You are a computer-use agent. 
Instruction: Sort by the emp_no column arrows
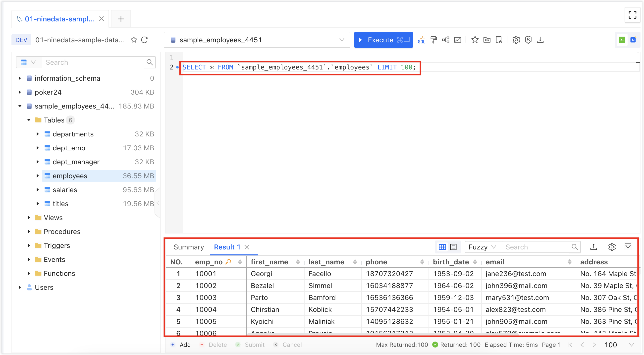(240, 262)
